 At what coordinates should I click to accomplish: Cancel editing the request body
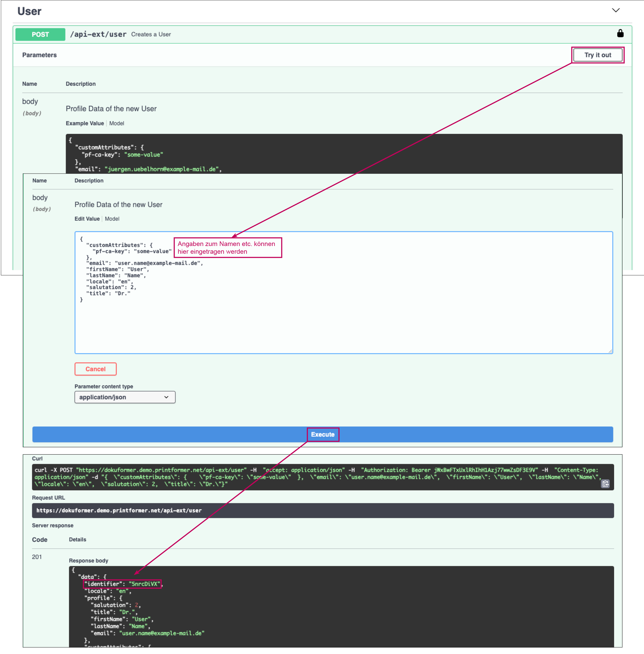[95, 369]
